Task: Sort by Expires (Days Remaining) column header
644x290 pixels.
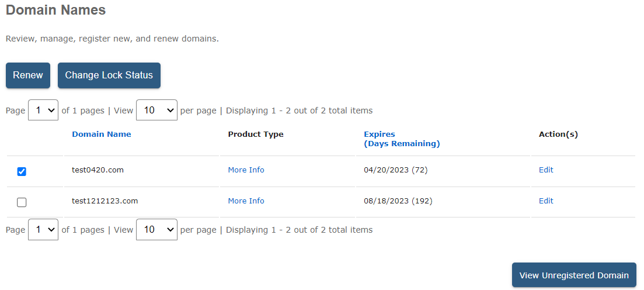Action: pos(402,139)
